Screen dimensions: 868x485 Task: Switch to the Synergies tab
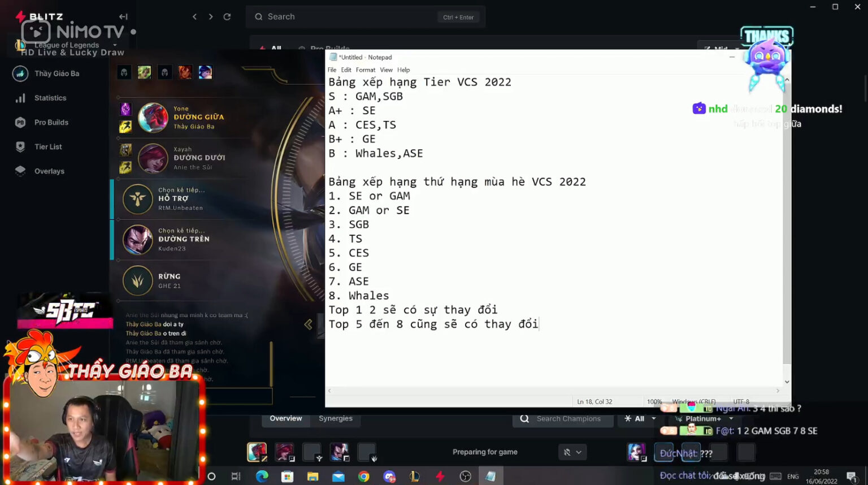pyautogui.click(x=336, y=419)
